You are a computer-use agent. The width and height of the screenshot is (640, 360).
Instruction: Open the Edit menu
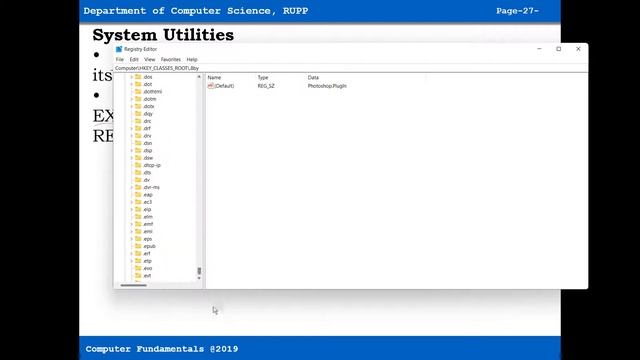coord(134,60)
